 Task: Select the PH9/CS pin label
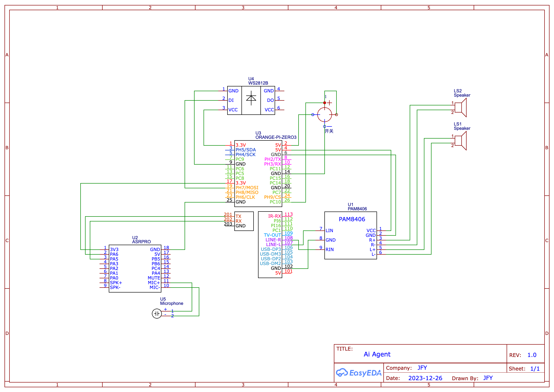272,197
